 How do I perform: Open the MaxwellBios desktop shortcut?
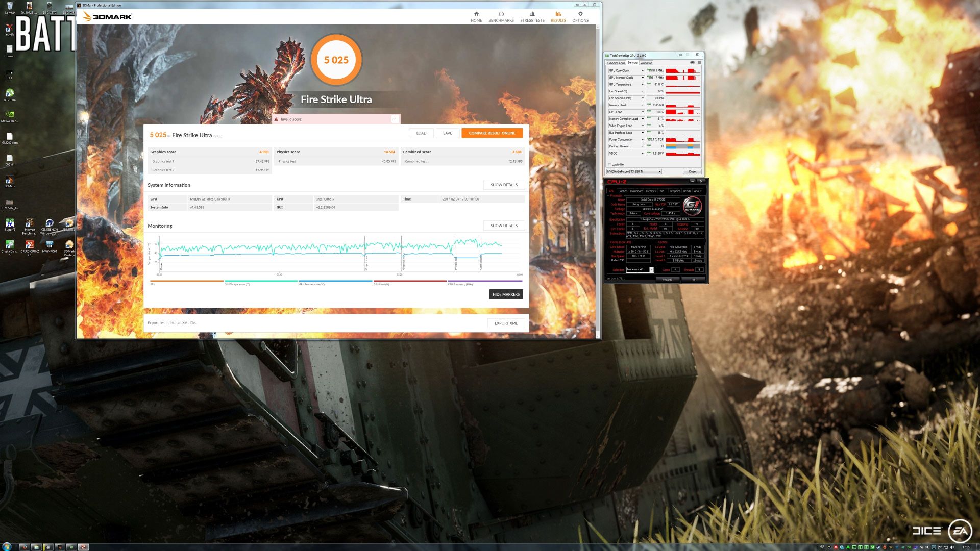pyautogui.click(x=10, y=116)
